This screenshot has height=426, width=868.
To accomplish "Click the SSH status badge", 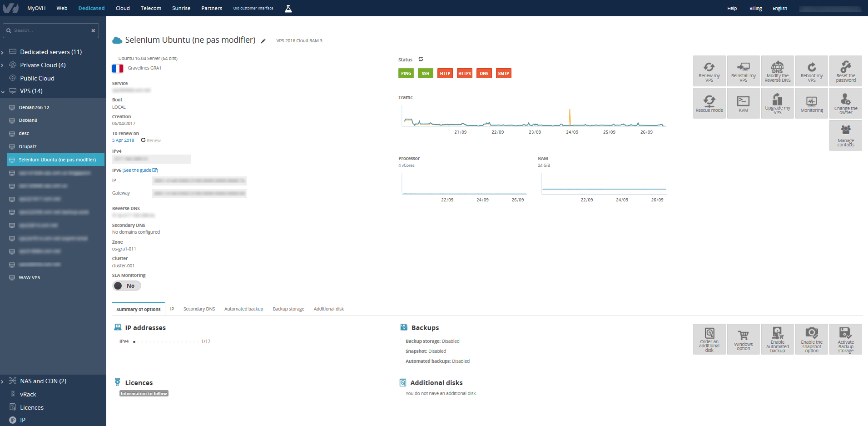I will 425,73.
